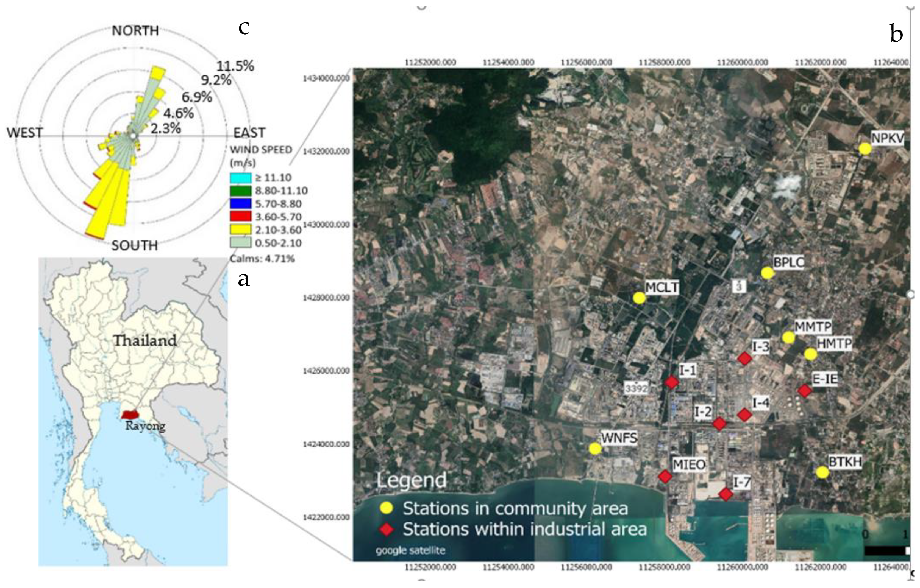Click the I-2 red diamond marker
This screenshot has height=588, width=920.
tap(719, 424)
